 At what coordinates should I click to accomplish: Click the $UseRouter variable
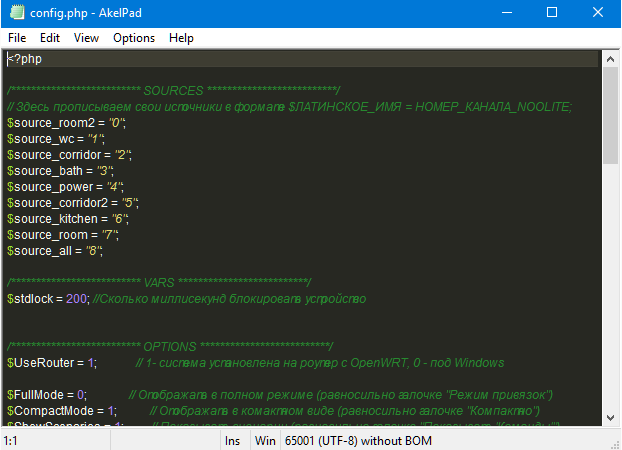pos(40,363)
